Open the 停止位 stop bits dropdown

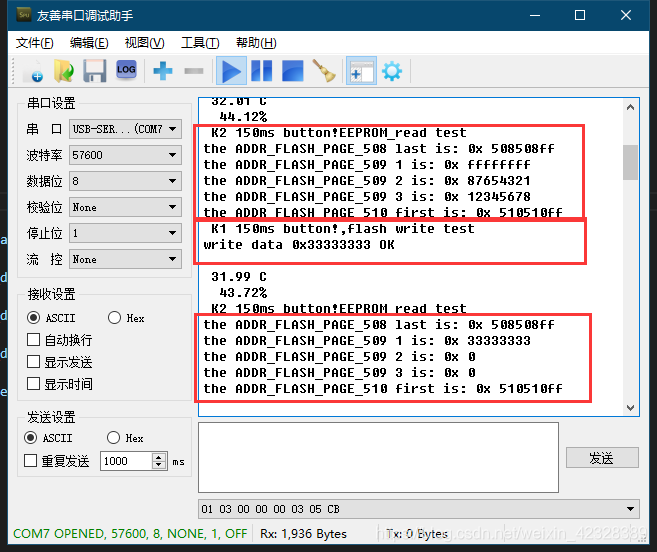tap(125, 233)
